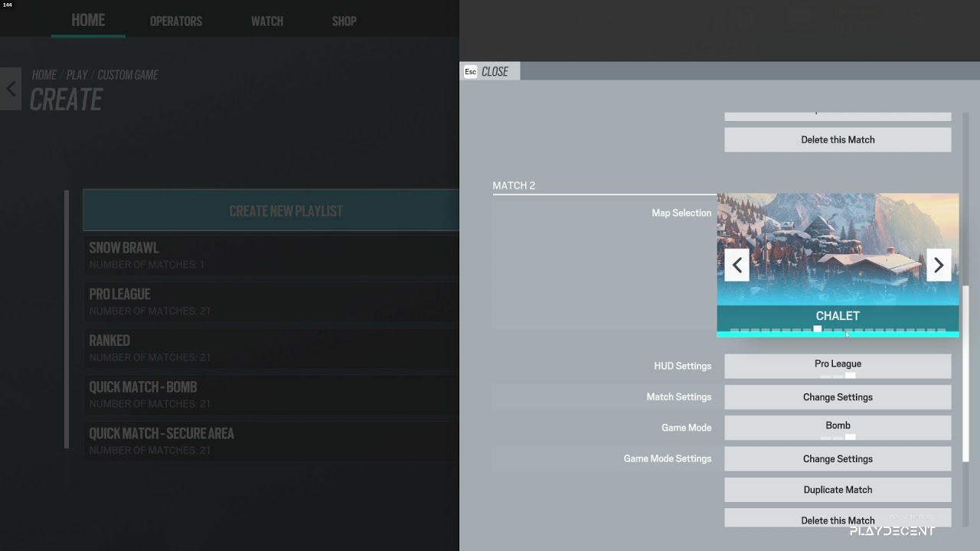Change HUD Settings Pro League selector

coord(838,366)
